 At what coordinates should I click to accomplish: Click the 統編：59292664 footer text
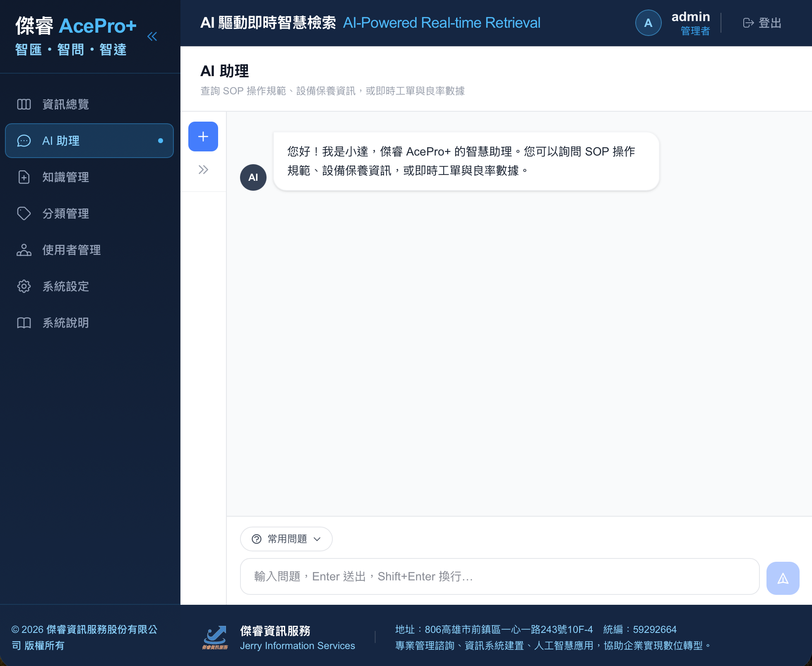640,630
